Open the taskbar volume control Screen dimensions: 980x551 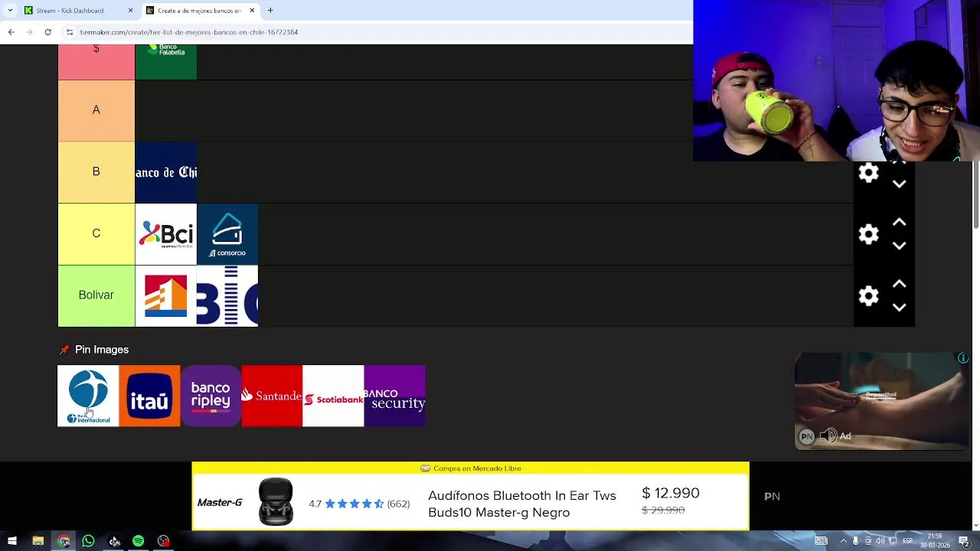click(x=882, y=541)
